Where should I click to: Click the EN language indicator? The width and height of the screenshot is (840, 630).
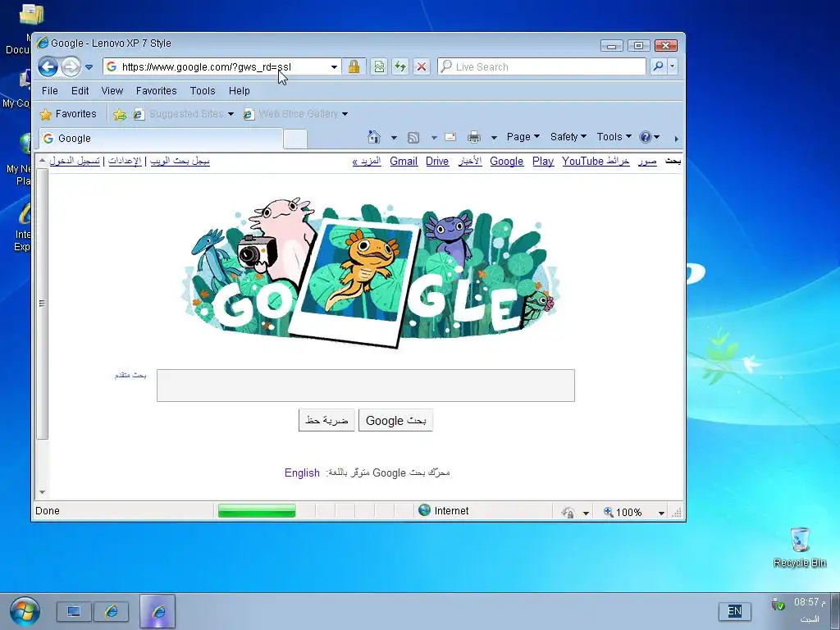734,611
